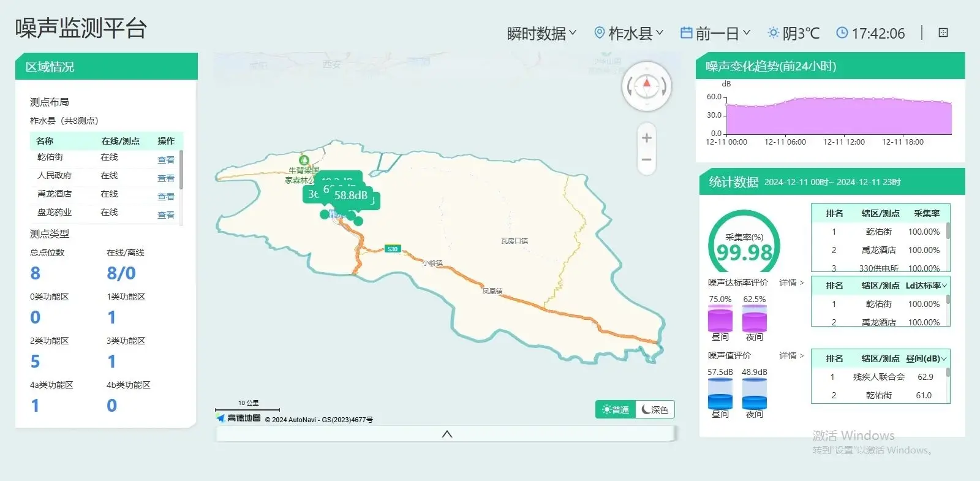Click the 牛背梁国家森林公园 tree icon on map
Viewport: 980px width, 481px height.
304,160
